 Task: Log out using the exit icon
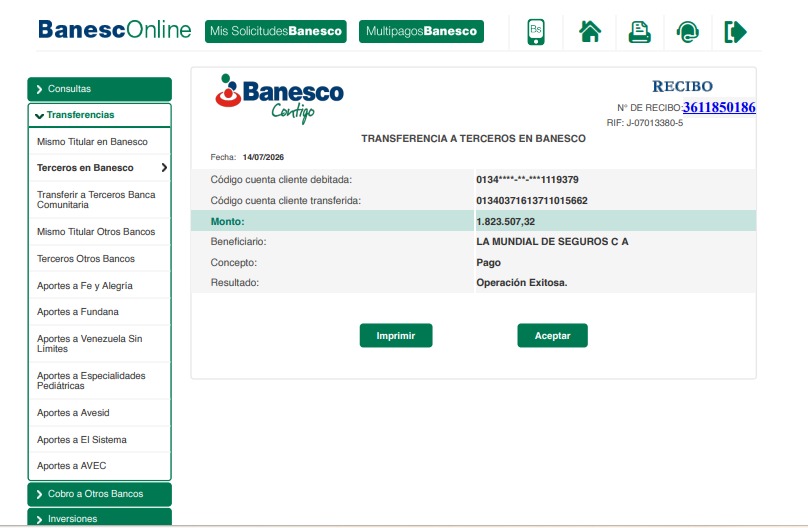[x=735, y=32]
